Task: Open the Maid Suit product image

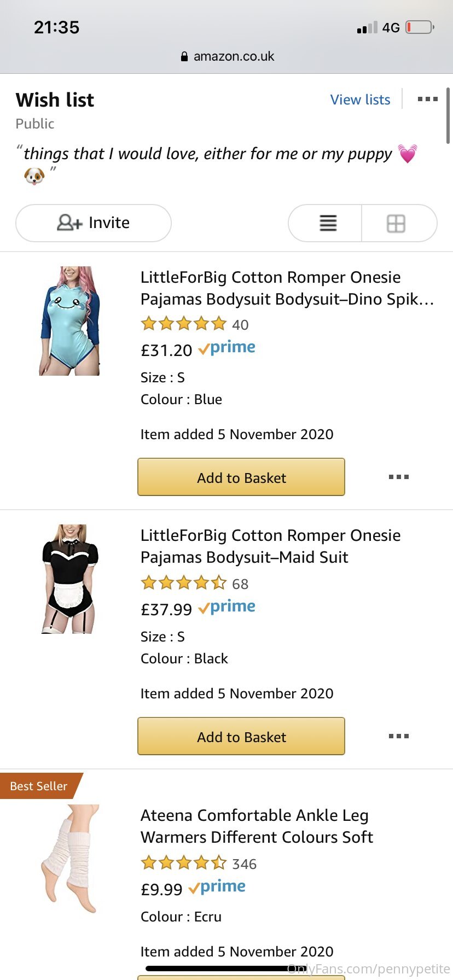Action: tap(70, 579)
